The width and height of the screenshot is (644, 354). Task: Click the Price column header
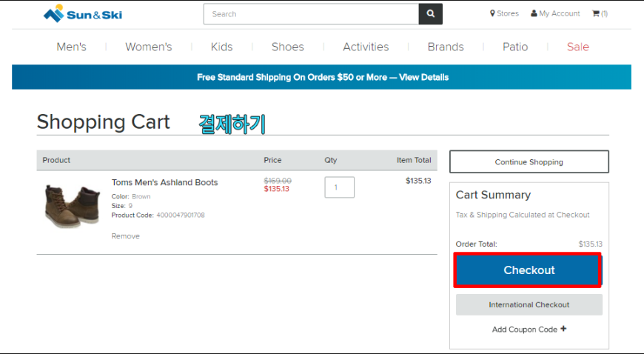[x=272, y=160]
